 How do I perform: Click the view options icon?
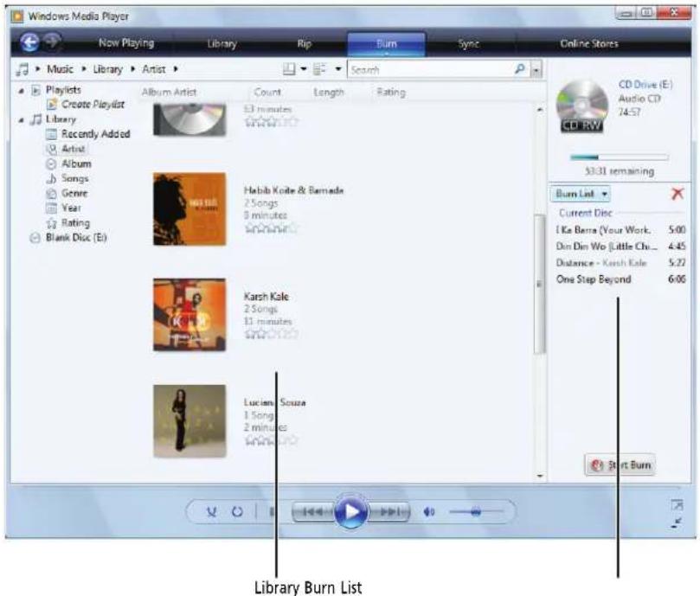[x=319, y=69]
